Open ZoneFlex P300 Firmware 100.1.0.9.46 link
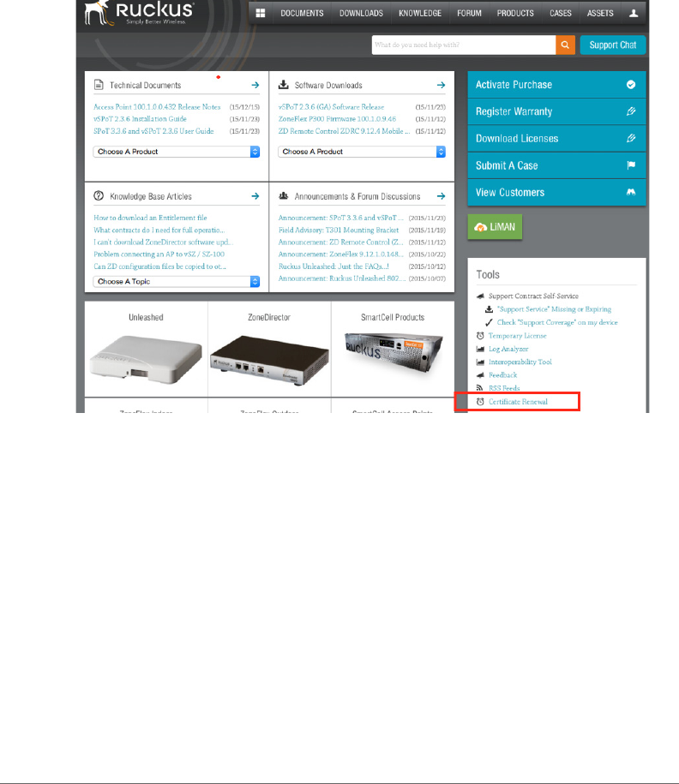 coord(337,118)
